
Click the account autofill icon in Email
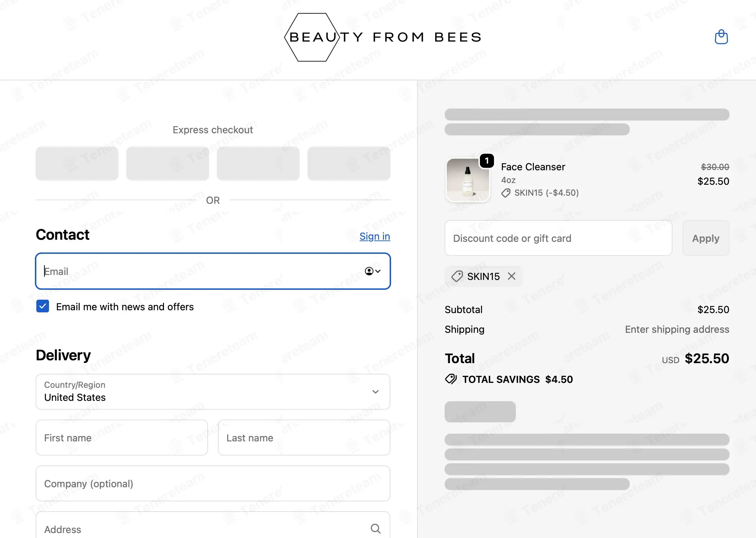[372, 271]
